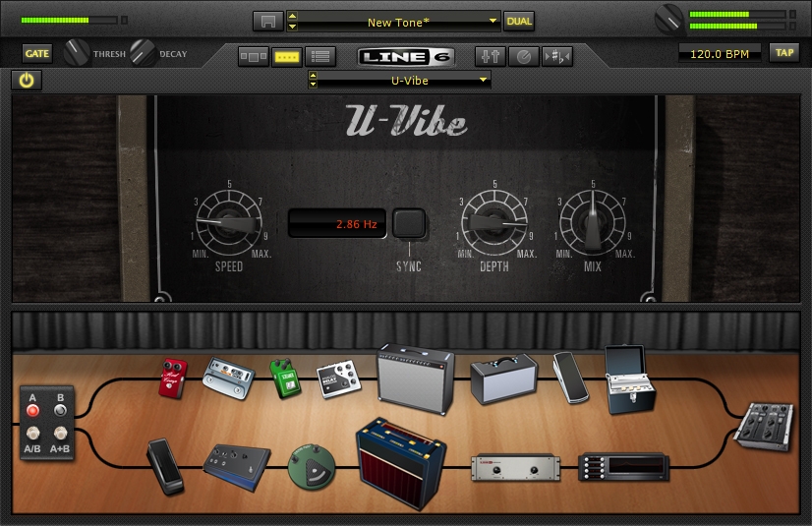Screen dimensions: 812x526
Task: Click the save tone disk icon
Action: point(267,22)
